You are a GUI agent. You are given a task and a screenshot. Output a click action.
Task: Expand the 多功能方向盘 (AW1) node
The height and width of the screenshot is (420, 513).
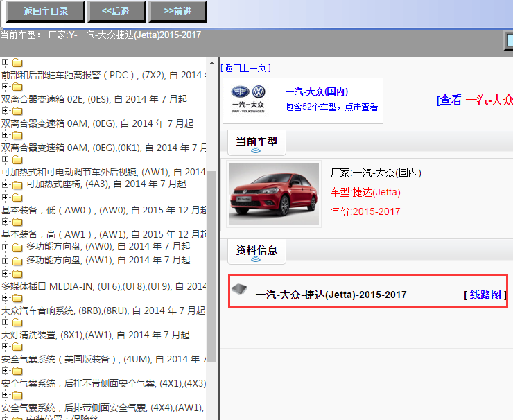pyautogui.click(x=5, y=261)
